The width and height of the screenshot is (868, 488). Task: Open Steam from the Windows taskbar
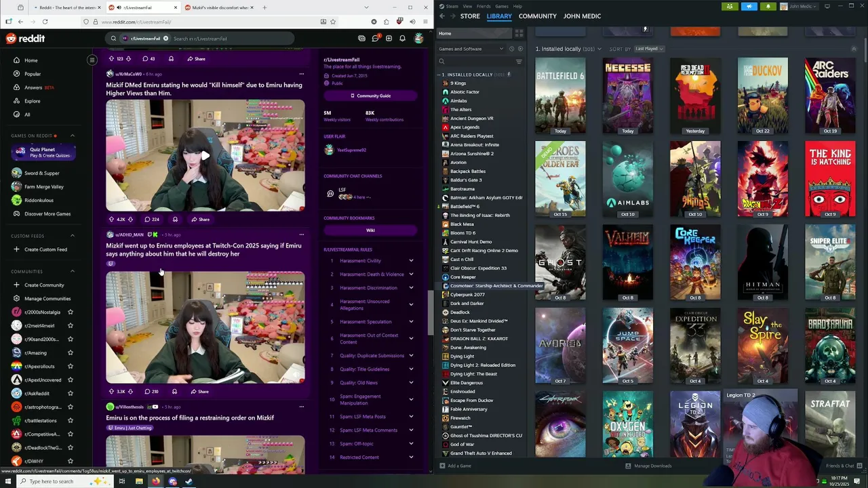[x=189, y=481]
